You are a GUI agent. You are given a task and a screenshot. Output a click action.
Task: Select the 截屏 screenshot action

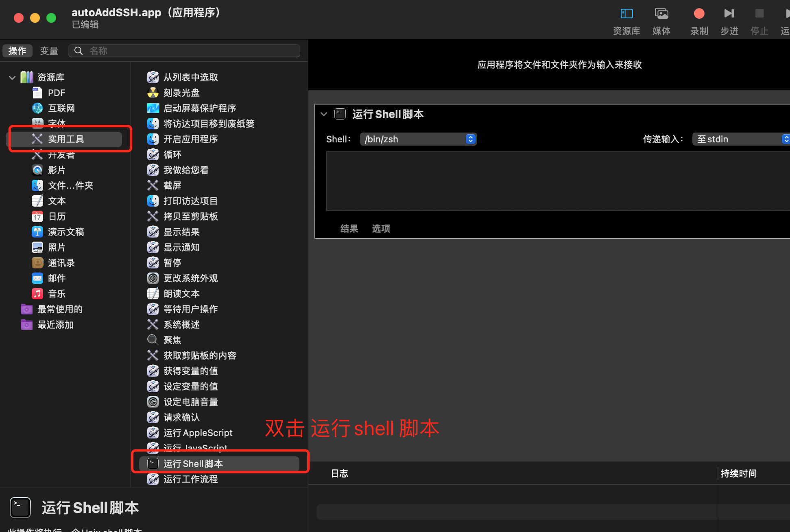tap(172, 185)
